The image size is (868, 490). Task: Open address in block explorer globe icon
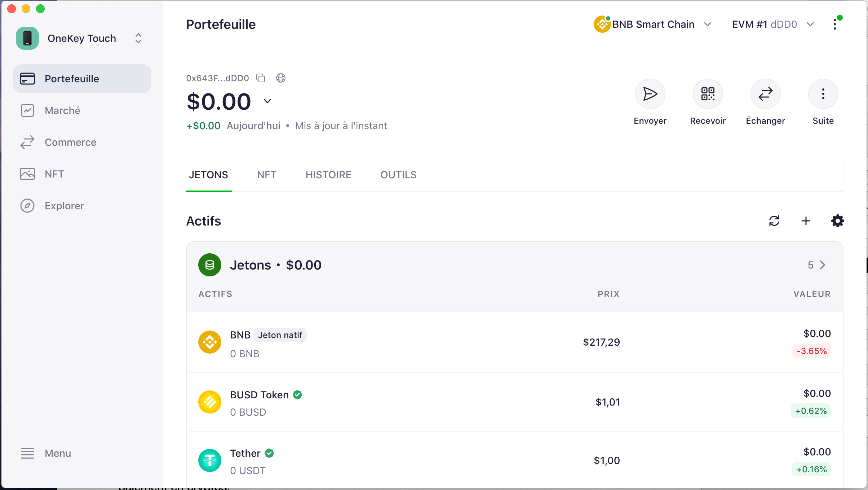pos(281,78)
